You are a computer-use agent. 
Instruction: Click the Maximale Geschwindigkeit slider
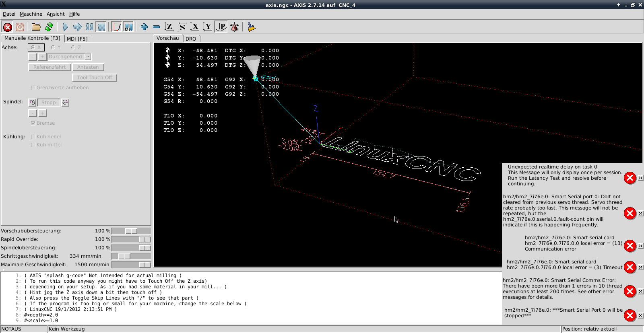coord(131,265)
